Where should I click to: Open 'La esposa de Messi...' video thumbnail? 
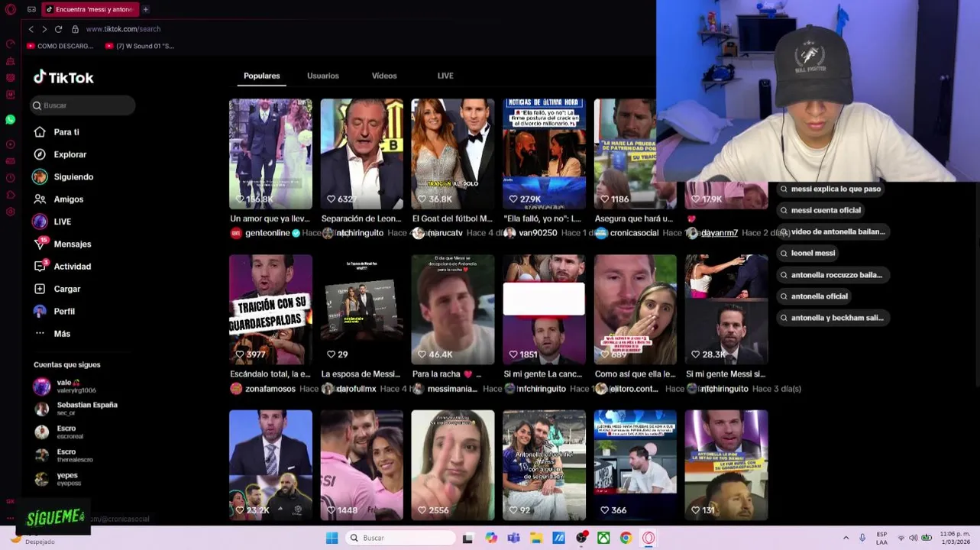point(361,309)
